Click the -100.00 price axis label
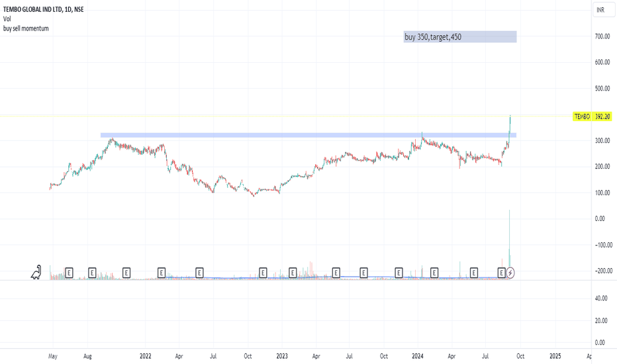617x364 pixels. pos(603,245)
